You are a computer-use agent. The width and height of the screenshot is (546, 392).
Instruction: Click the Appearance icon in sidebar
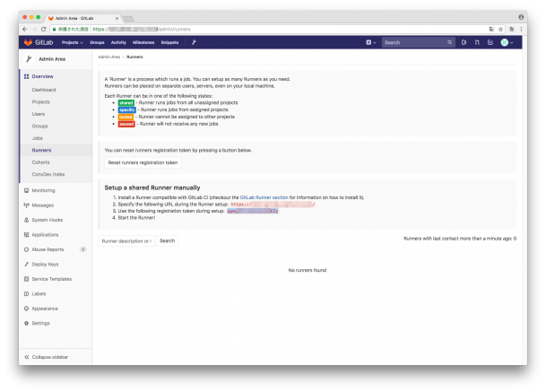click(27, 309)
